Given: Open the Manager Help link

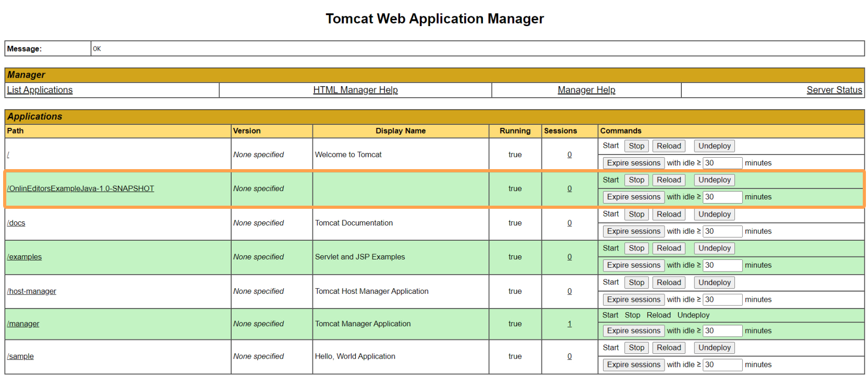Looking at the screenshot, I should point(586,90).
